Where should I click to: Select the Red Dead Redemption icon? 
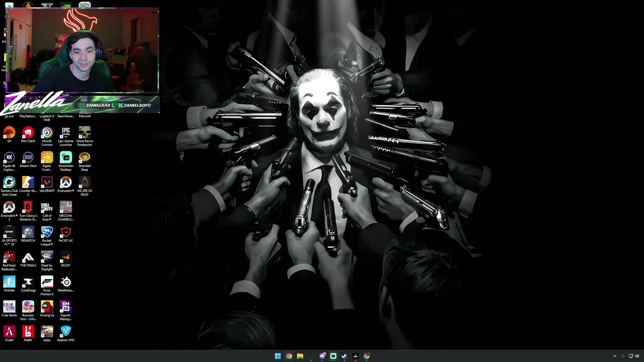coord(9,261)
